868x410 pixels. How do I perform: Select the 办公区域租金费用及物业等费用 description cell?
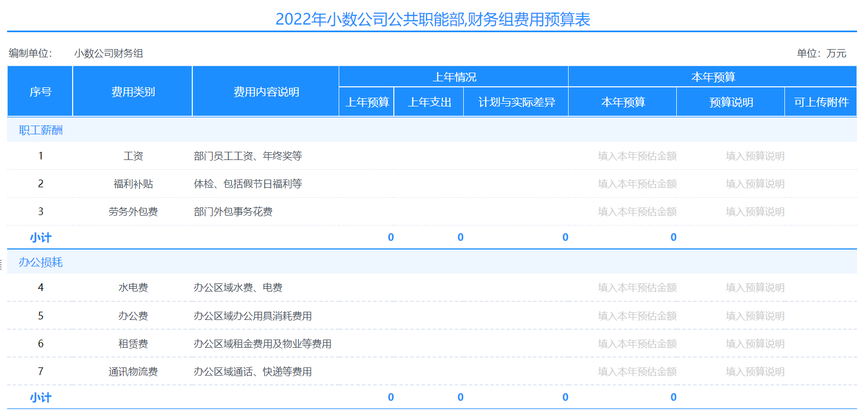click(263, 344)
